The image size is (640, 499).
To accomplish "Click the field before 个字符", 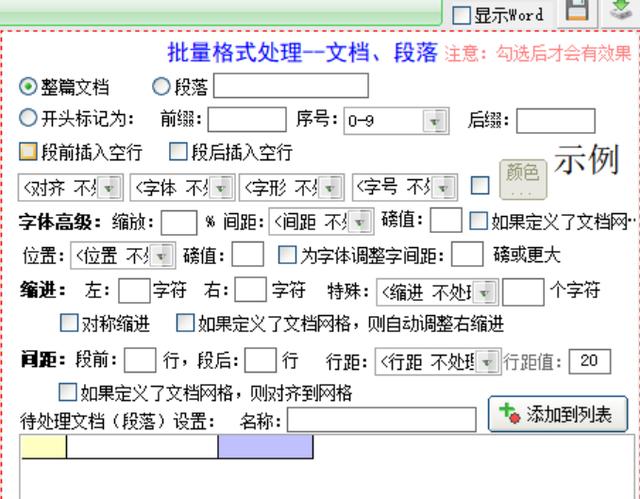I will [523, 292].
